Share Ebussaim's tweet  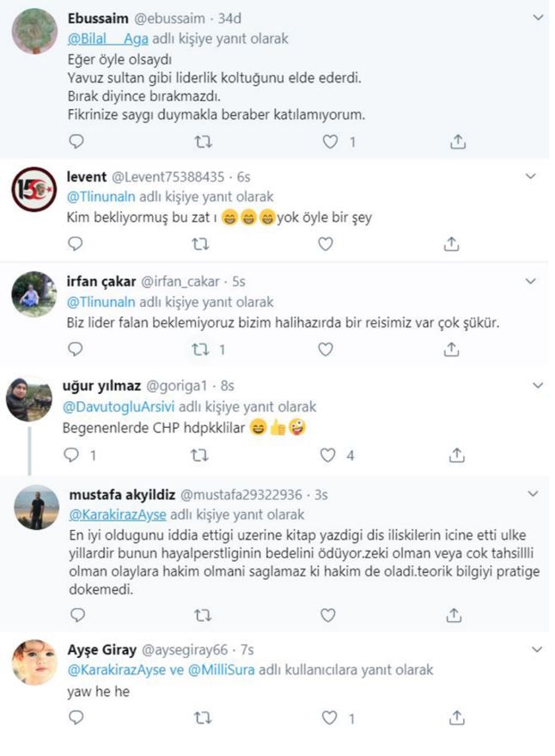click(x=458, y=141)
